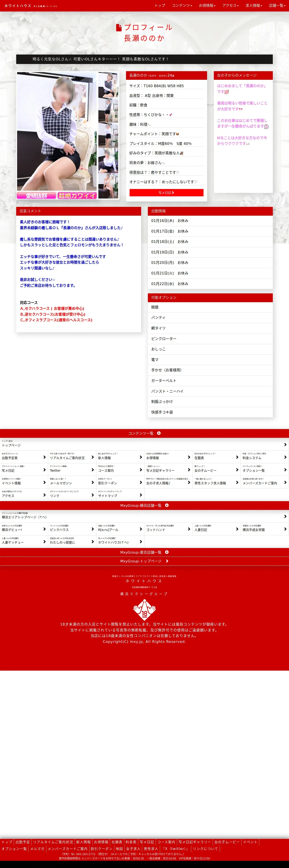Open the 求人情報 dropdown in top navigation
Screen dimensions: 289x868
pos(254,5)
